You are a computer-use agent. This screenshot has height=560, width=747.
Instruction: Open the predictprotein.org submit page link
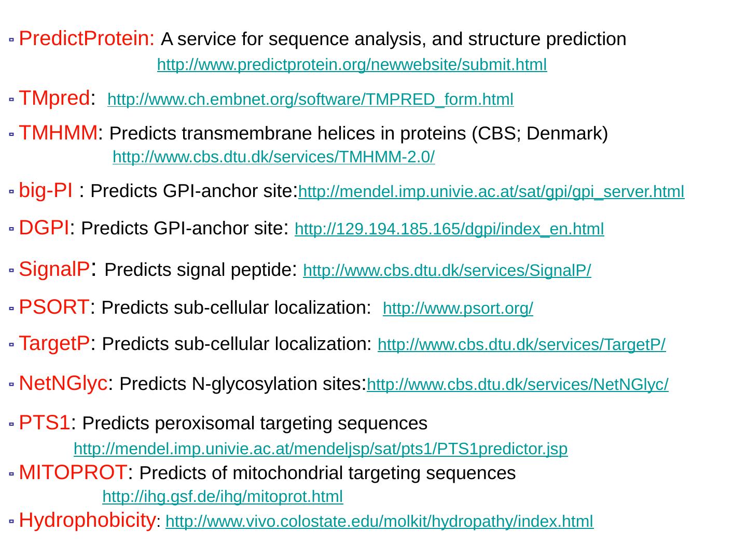[x=352, y=65]
